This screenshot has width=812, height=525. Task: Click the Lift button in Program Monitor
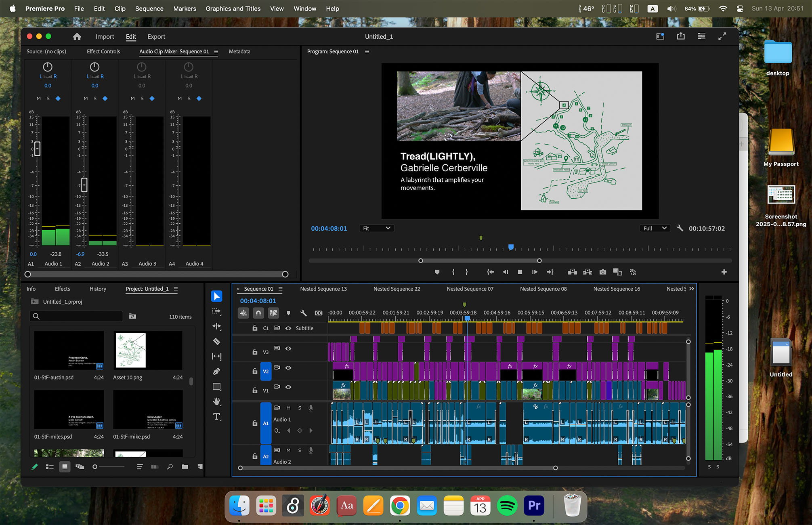click(x=572, y=272)
